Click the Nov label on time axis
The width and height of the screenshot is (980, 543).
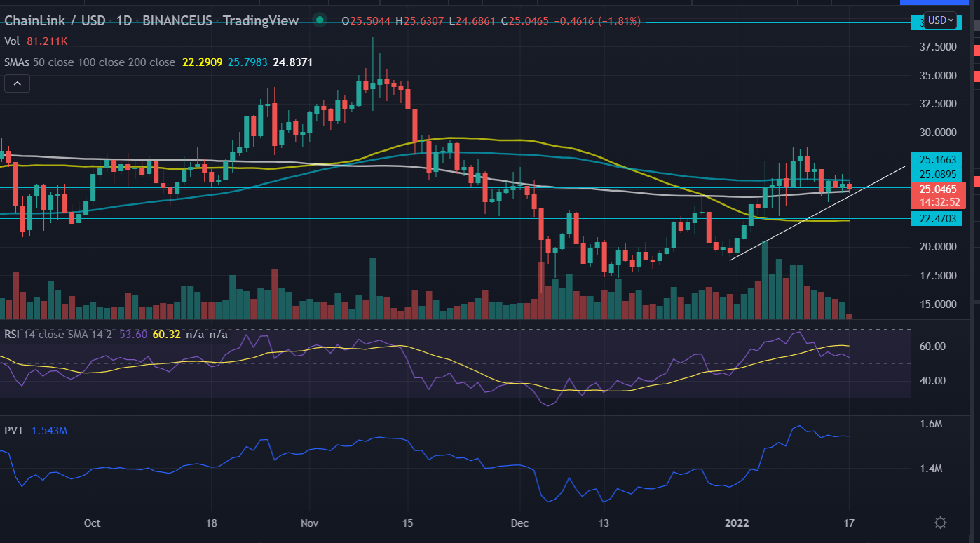click(309, 523)
